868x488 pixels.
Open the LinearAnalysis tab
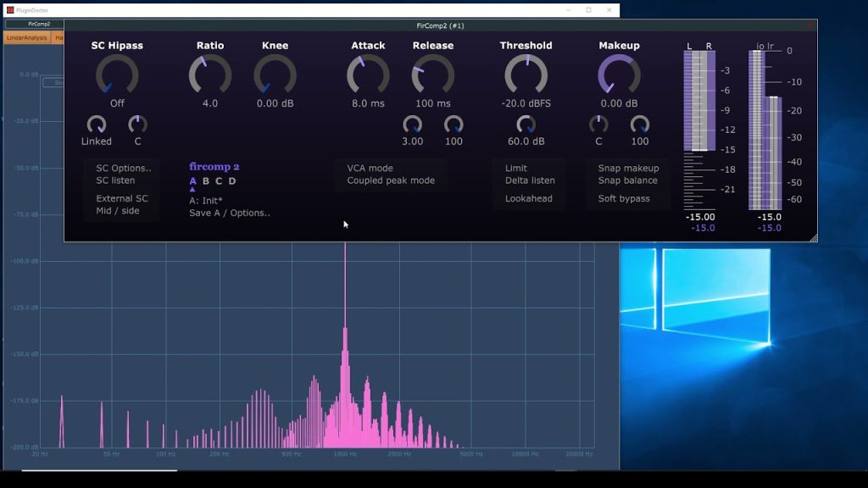click(26, 37)
